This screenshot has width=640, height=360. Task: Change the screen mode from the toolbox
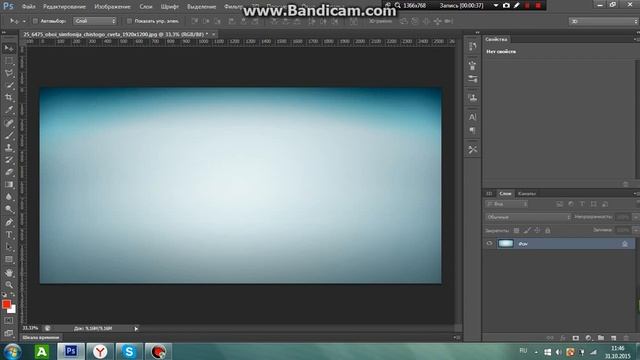9,333
